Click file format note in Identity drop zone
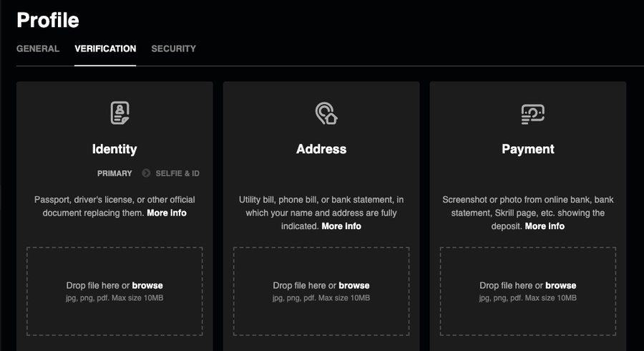Viewport: 644px width, 351px height. coord(114,298)
